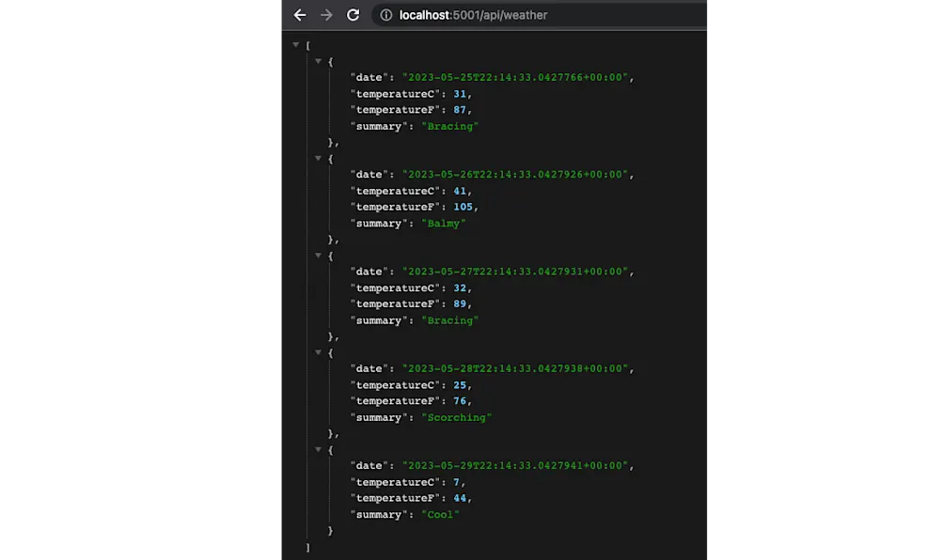Select the Cool summary value
Viewport: 943px width, 560px height.
440,514
